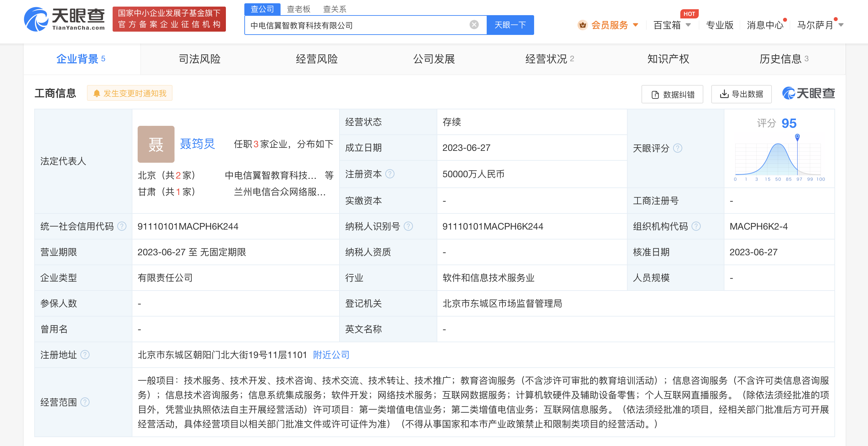This screenshot has width=868, height=446.
Task: Click 发生变更时通知我 bell button
Action: [x=130, y=93]
